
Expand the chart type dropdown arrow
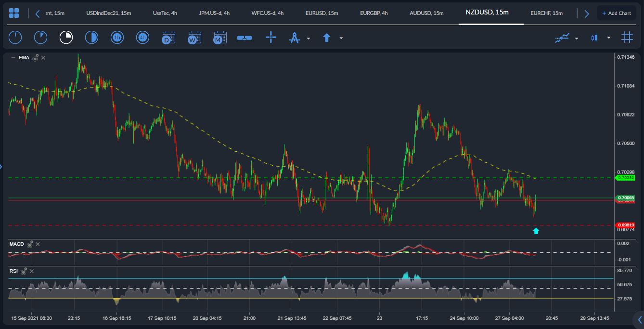609,38
